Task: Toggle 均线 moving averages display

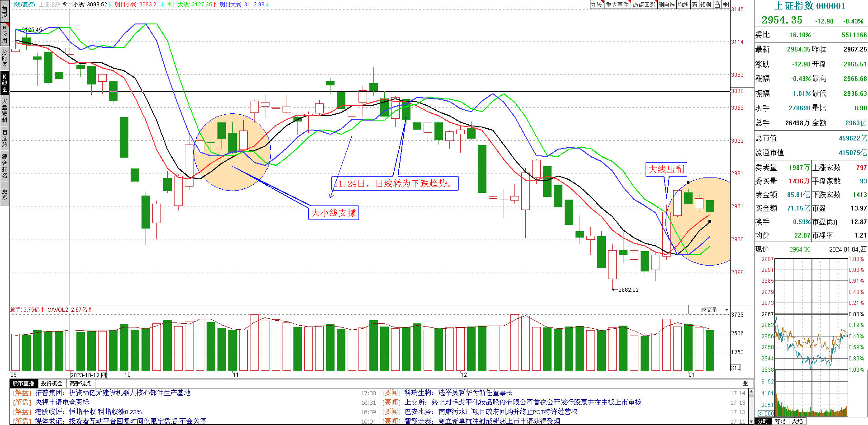Action: point(683,5)
